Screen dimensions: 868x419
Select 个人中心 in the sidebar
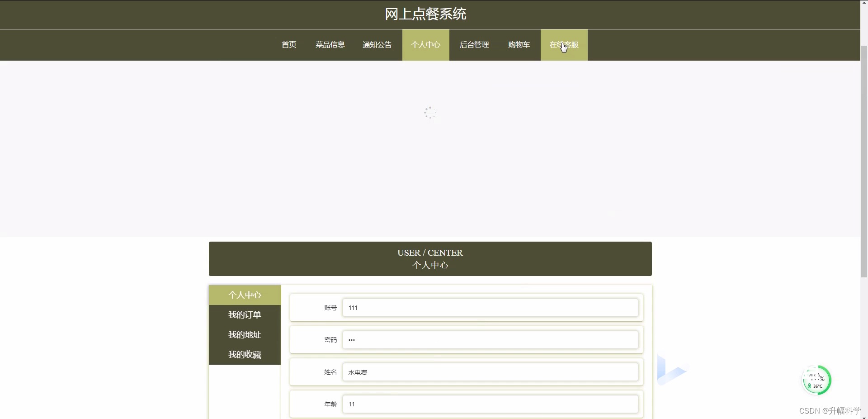click(245, 295)
